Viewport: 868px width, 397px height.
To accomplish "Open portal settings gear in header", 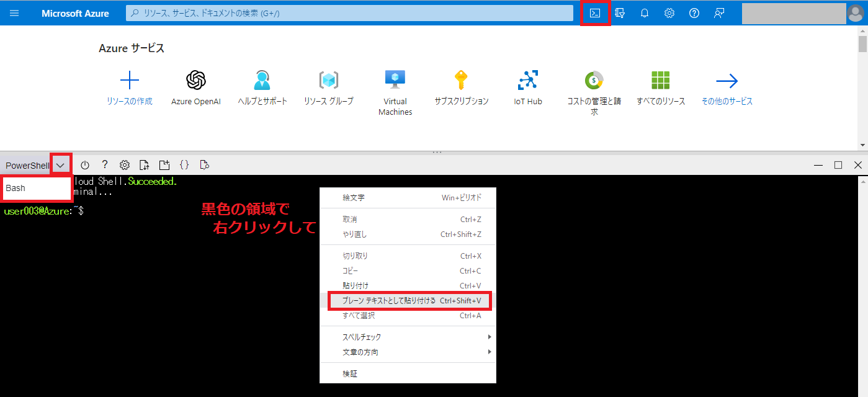I will pyautogui.click(x=669, y=13).
